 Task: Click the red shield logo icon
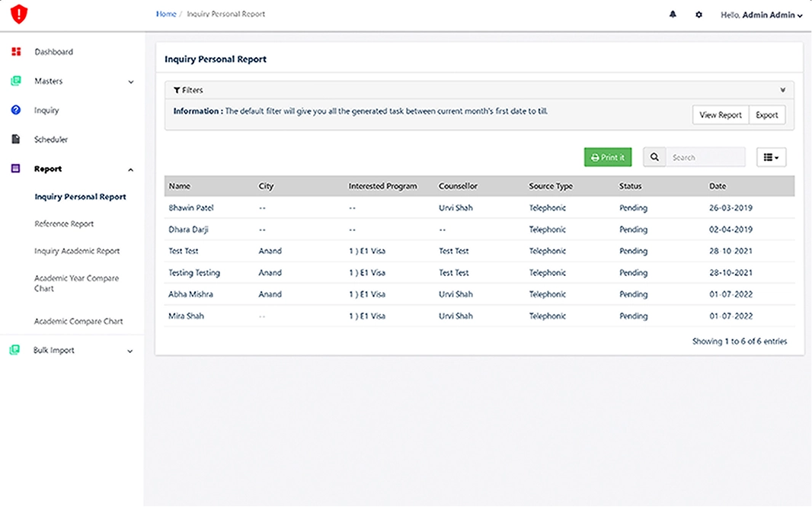coord(18,13)
